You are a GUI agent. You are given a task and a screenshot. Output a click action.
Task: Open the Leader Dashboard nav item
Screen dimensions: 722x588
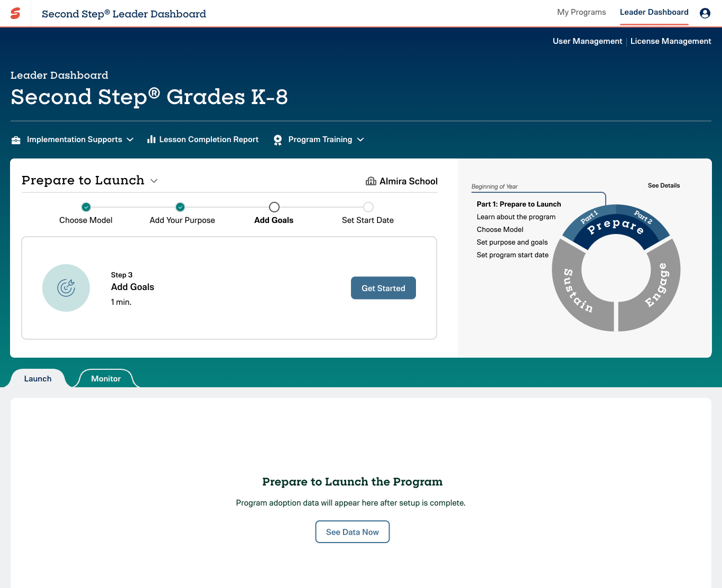point(654,12)
